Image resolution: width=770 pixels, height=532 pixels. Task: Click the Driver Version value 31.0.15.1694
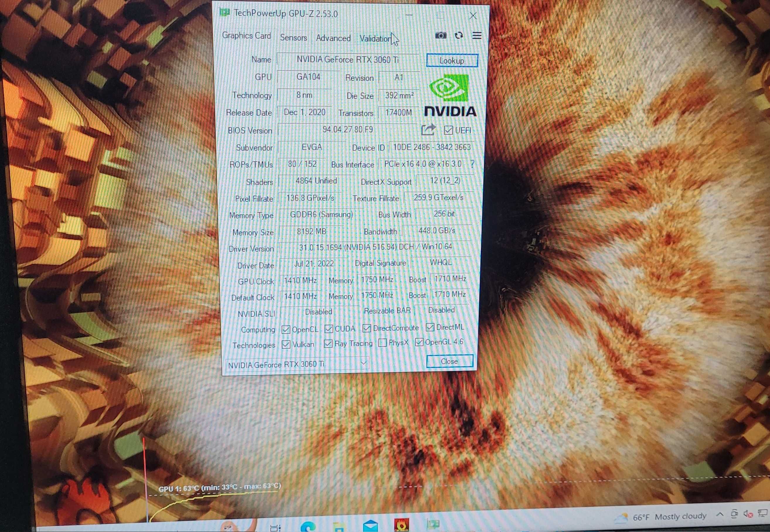[x=375, y=247]
